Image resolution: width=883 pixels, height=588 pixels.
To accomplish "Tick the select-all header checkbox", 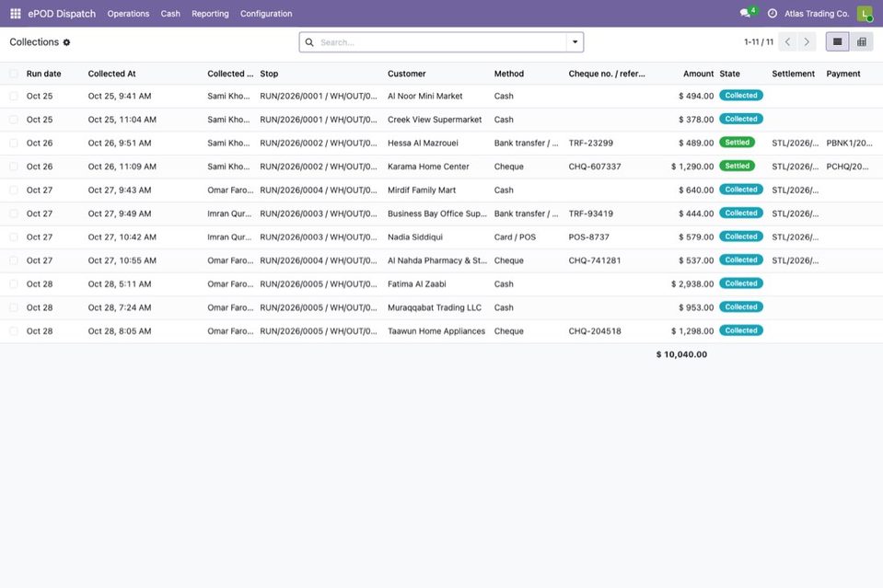I will coord(14,74).
